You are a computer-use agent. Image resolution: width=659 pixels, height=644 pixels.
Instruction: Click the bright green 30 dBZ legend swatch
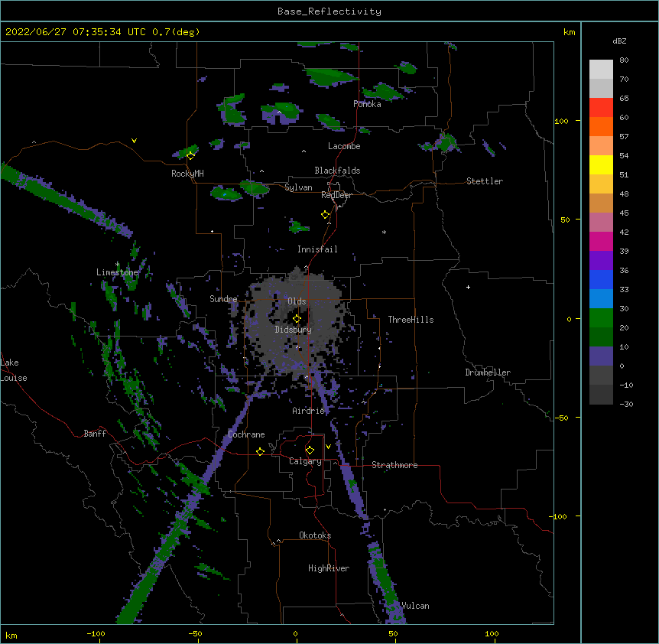pos(601,317)
